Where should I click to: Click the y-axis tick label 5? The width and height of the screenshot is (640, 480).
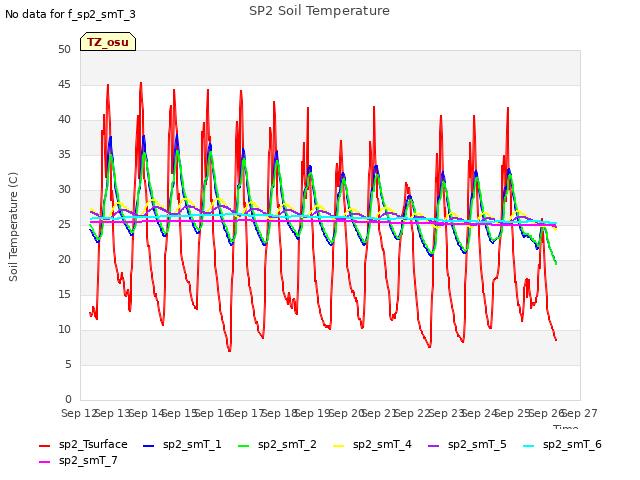click(68, 364)
